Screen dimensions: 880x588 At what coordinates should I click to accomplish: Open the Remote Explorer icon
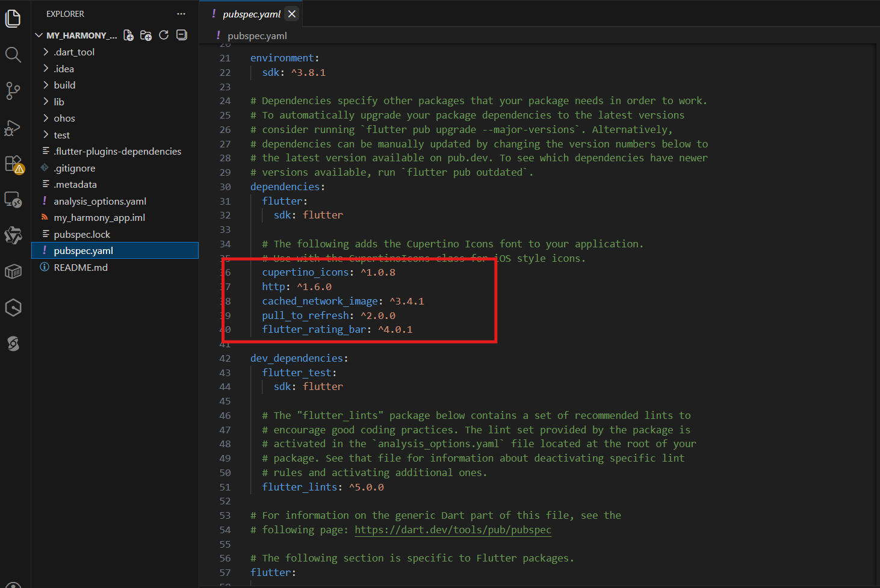click(x=13, y=200)
